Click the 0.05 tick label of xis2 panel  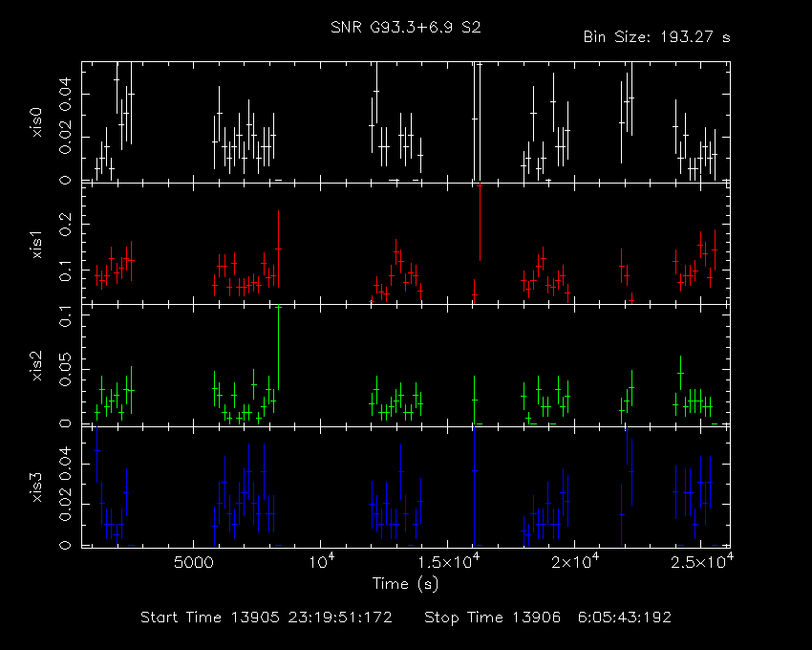(65, 370)
